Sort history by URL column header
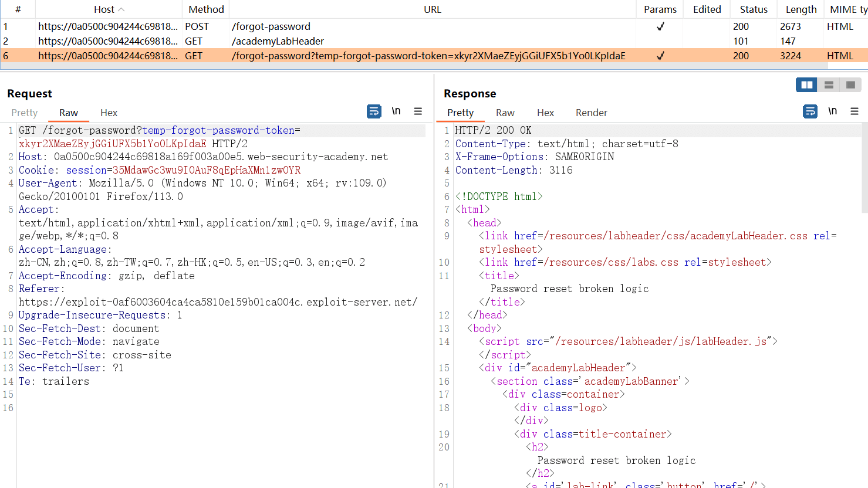 (x=432, y=9)
